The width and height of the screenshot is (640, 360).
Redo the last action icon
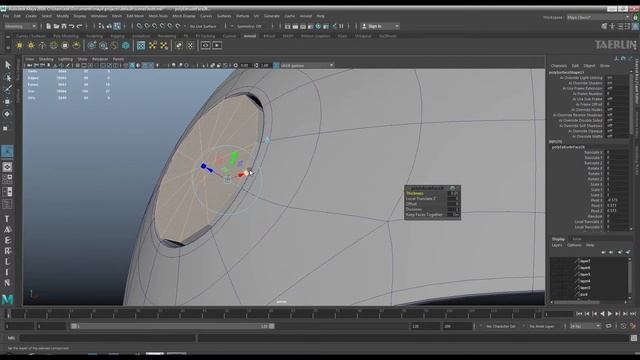tap(80, 26)
